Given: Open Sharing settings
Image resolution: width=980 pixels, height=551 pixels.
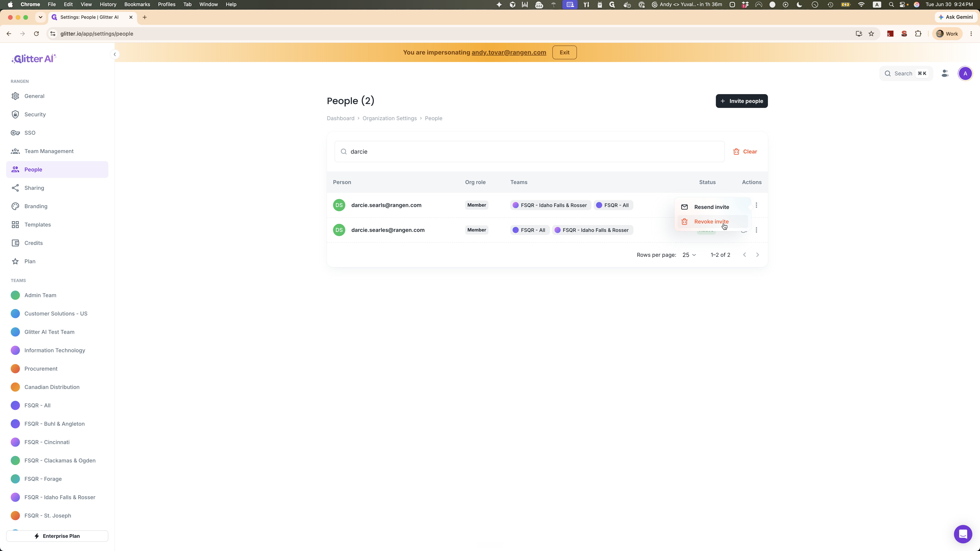Looking at the screenshot, I should click(x=57, y=188).
